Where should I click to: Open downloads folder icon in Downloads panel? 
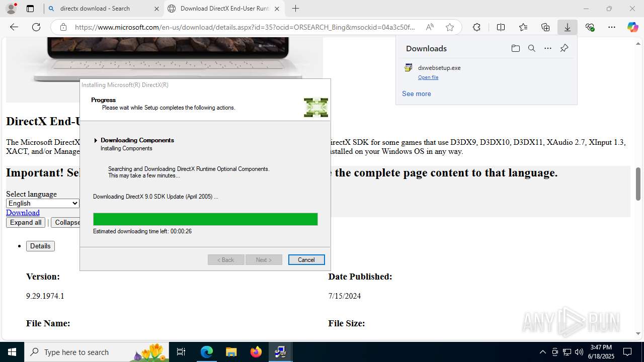[x=515, y=48]
